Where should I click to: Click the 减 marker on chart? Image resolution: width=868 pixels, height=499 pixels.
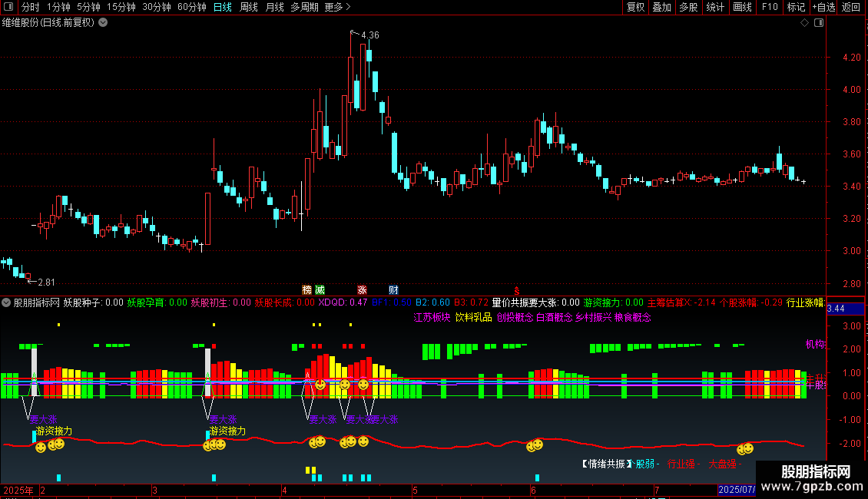(x=320, y=290)
